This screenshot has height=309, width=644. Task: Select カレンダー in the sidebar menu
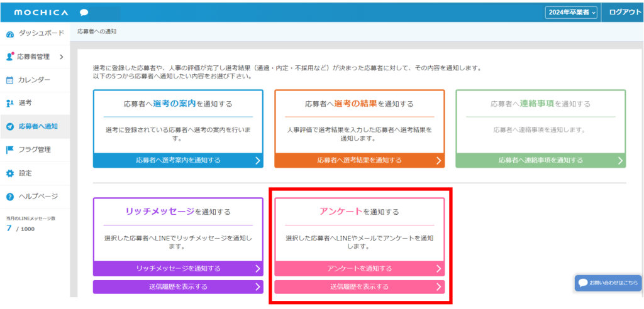coord(34,80)
